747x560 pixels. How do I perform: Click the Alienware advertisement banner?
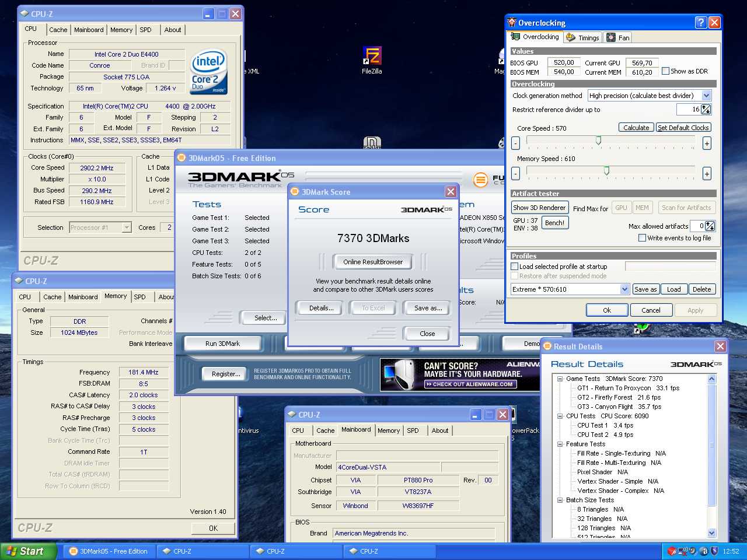coord(460,374)
